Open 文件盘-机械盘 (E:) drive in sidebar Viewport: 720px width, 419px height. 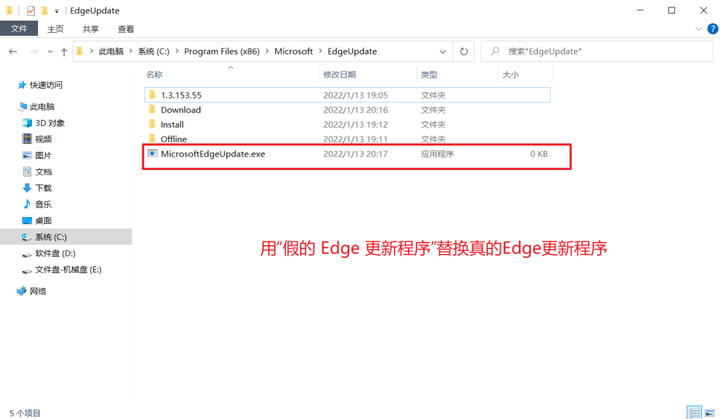coord(68,270)
